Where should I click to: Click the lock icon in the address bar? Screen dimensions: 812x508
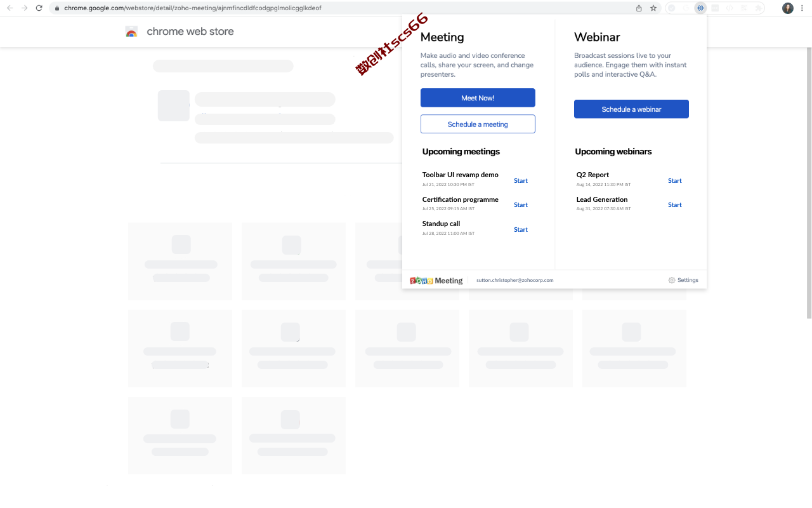pos(57,8)
